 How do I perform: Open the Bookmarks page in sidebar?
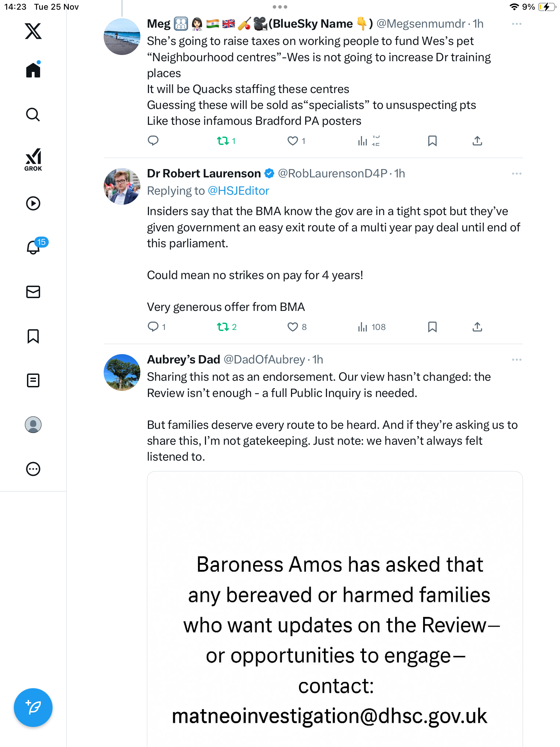click(33, 336)
